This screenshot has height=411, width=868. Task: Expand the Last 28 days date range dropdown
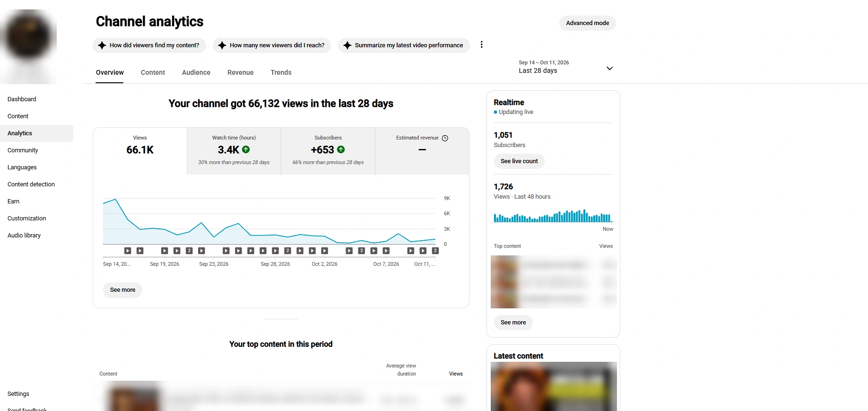(565, 67)
